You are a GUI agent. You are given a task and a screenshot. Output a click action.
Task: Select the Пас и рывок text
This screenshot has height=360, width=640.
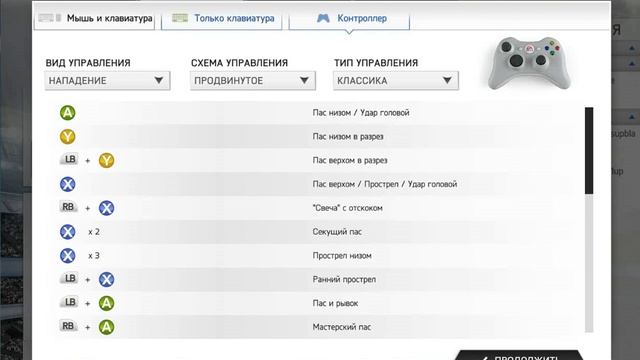click(x=335, y=303)
